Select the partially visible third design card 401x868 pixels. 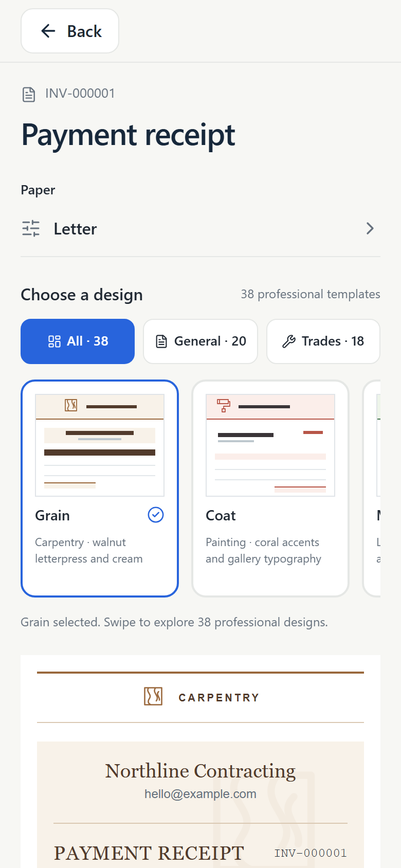click(x=372, y=489)
